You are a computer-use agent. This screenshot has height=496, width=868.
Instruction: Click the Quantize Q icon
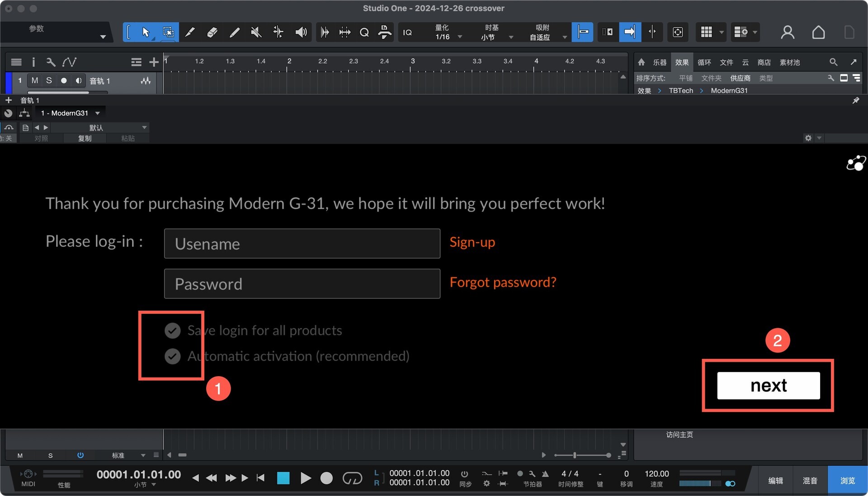pos(364,32)
